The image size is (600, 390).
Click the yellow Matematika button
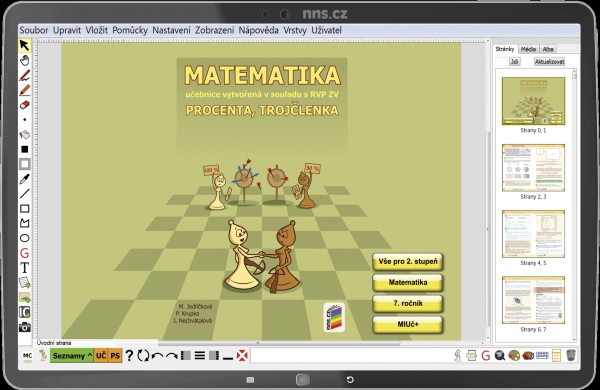click(408, 282)
